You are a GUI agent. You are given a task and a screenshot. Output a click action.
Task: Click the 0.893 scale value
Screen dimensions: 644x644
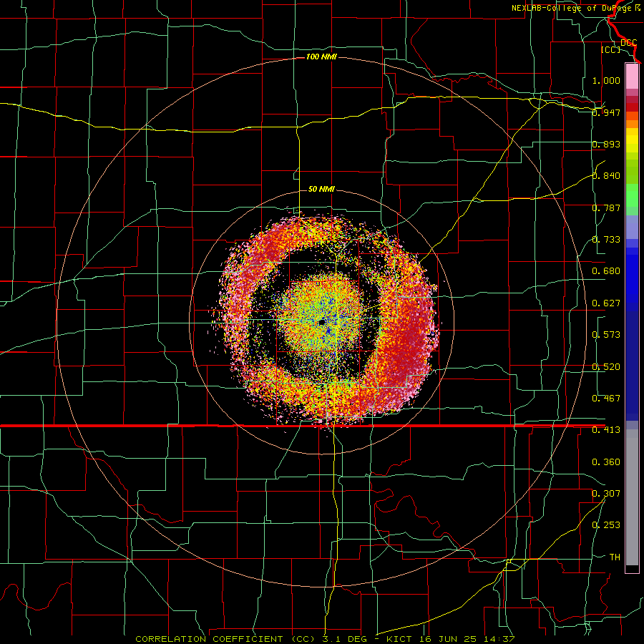[606, 144]
